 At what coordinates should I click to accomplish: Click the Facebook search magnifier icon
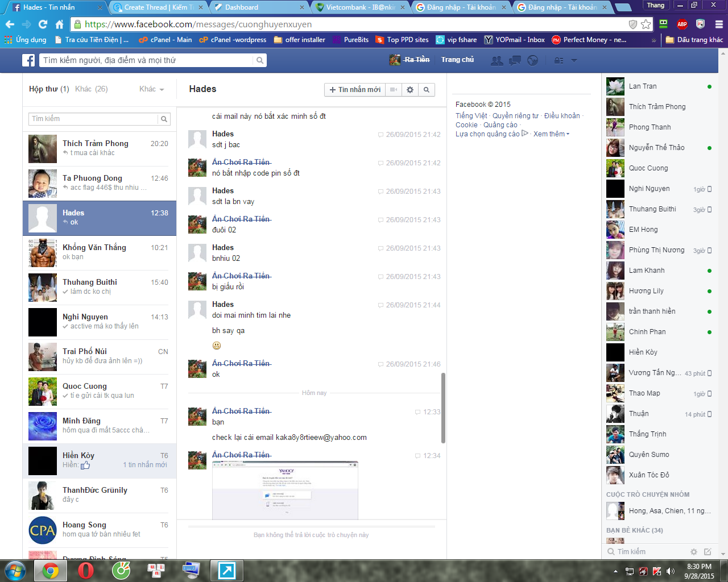point(260,60)
